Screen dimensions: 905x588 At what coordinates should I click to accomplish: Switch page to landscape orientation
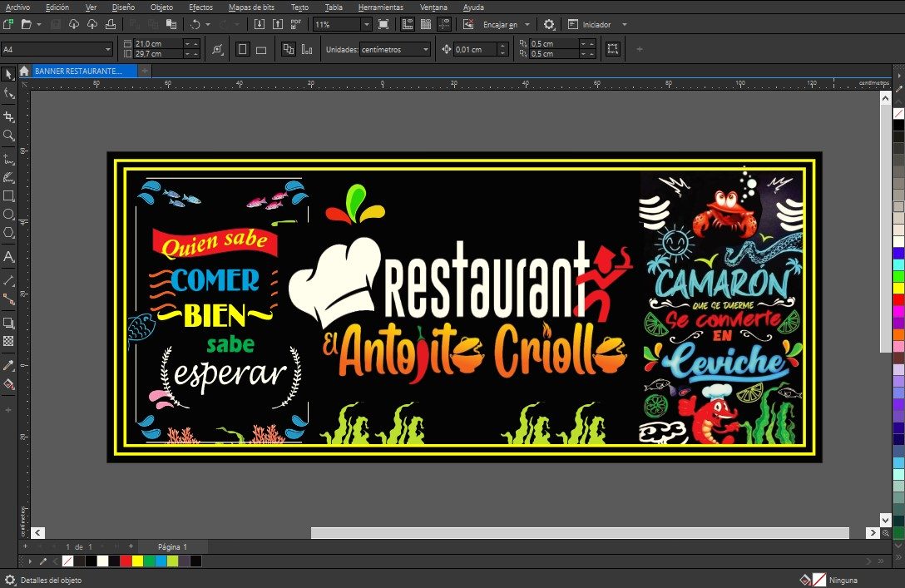coord(261,50)
